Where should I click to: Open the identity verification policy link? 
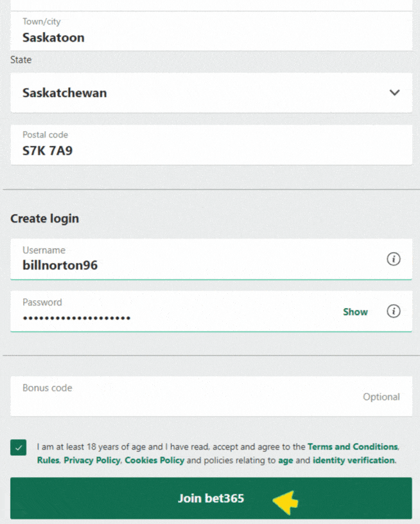pyautogui.click(x=353, y=460)
